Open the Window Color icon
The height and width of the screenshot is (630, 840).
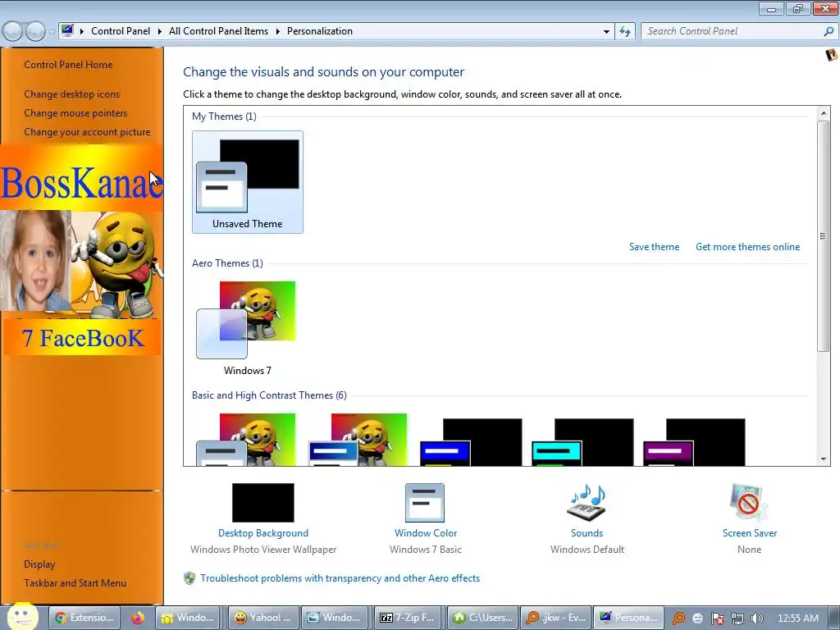coord(425,503)
